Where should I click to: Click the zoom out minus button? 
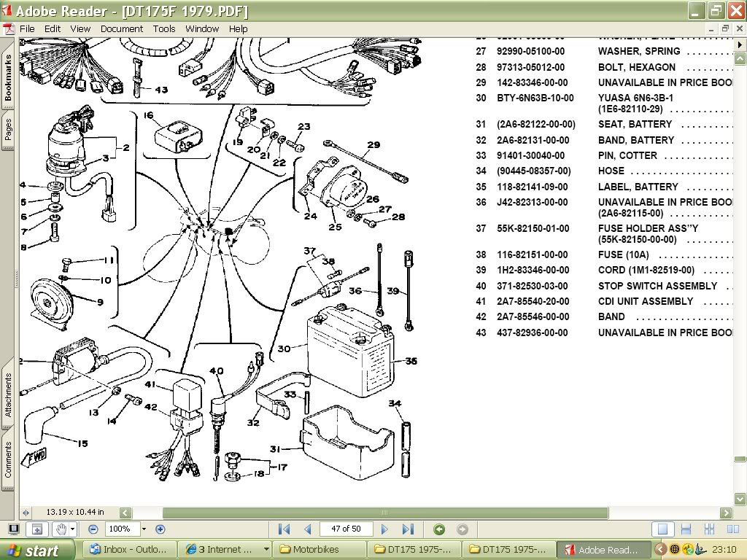point(93,529)
